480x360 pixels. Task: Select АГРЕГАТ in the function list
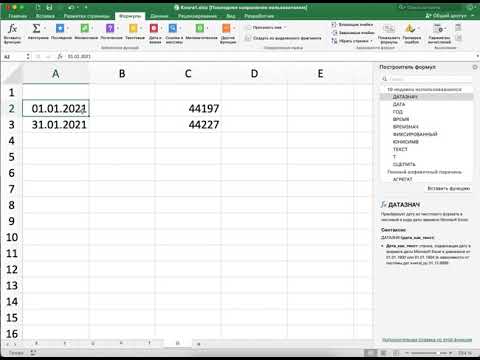click(x=427, y=179)
